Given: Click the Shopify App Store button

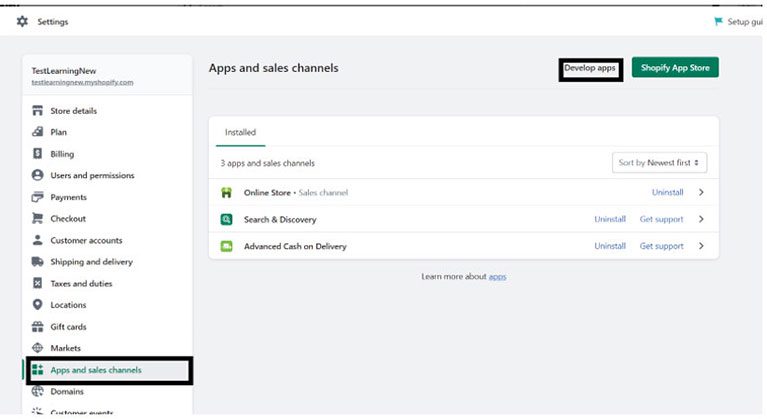Looking at the screenshot, I should (675, 67).
